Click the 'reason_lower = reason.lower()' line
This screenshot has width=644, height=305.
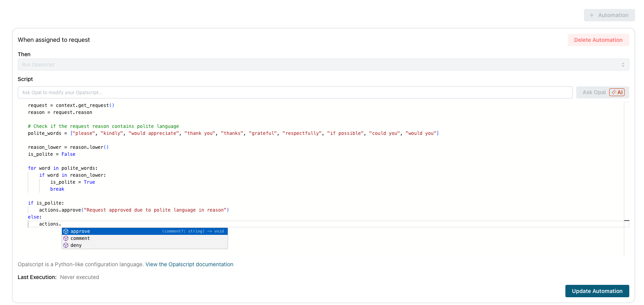[68, 147]
